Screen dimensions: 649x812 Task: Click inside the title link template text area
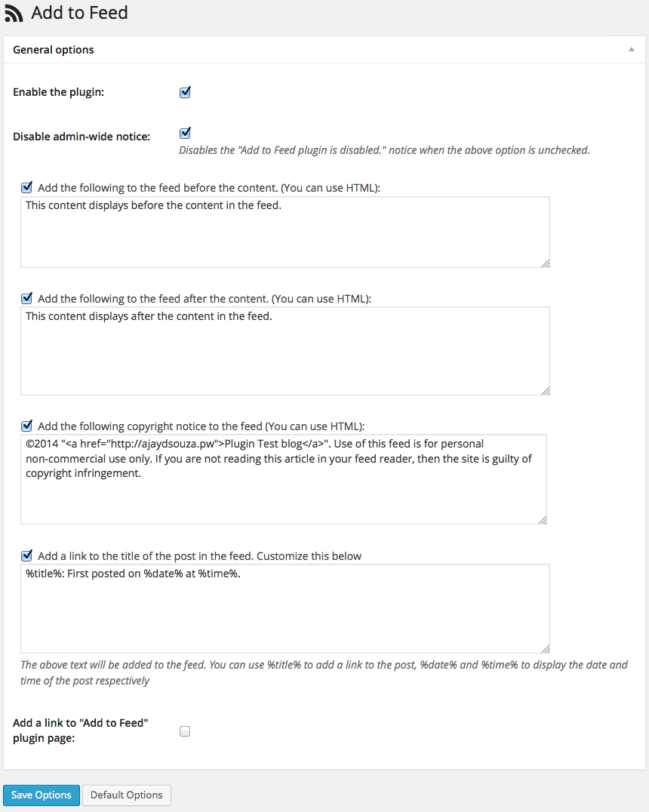(285, 608)
